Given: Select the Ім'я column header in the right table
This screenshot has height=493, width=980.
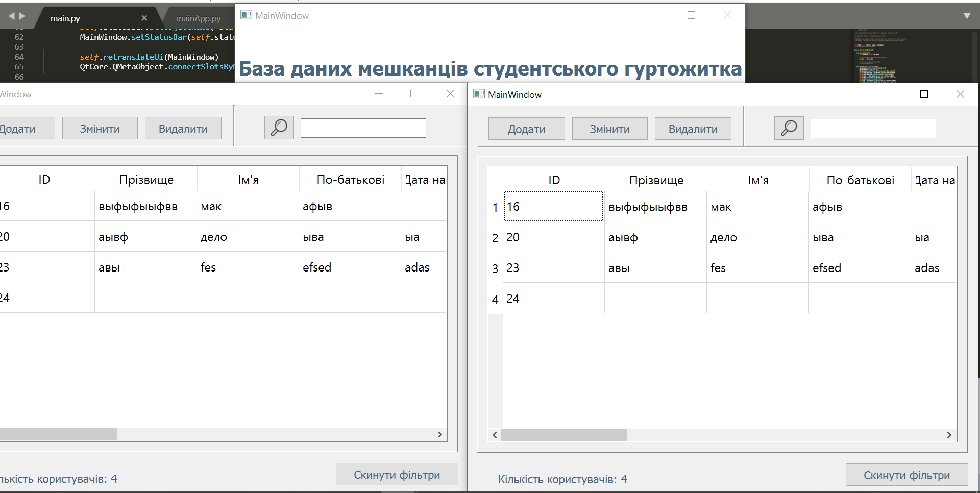Looking at the screenshot, I should coord(758,180).
